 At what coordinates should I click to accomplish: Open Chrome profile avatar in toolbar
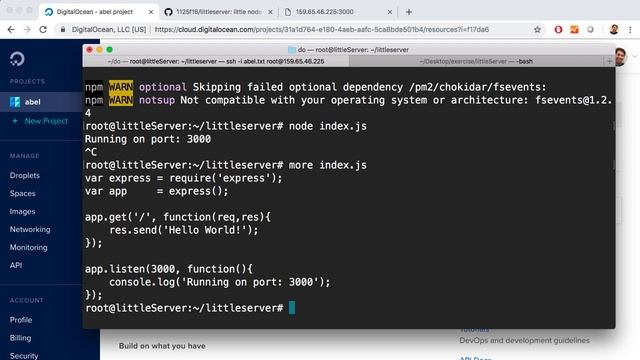(x=614, y=29)
